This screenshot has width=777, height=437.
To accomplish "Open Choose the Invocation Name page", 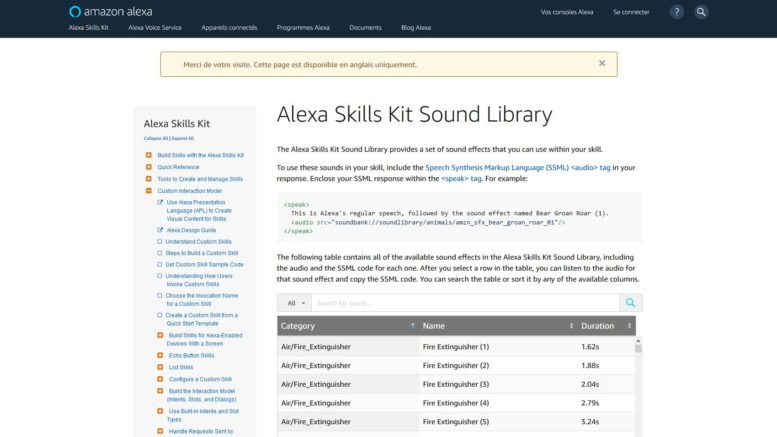I will coord(202,299).
